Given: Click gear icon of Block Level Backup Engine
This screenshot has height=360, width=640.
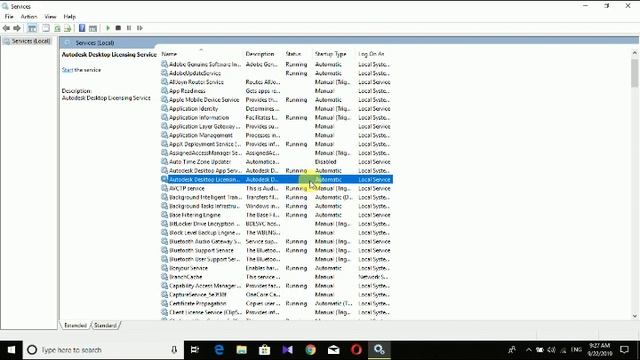Looking at the screenshot, I should 164,233.
